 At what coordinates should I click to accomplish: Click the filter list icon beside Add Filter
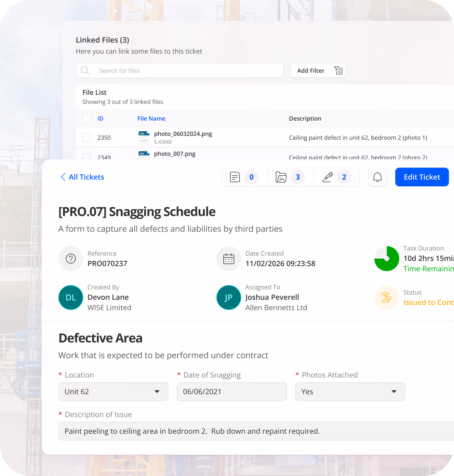(x=338, y=71)
